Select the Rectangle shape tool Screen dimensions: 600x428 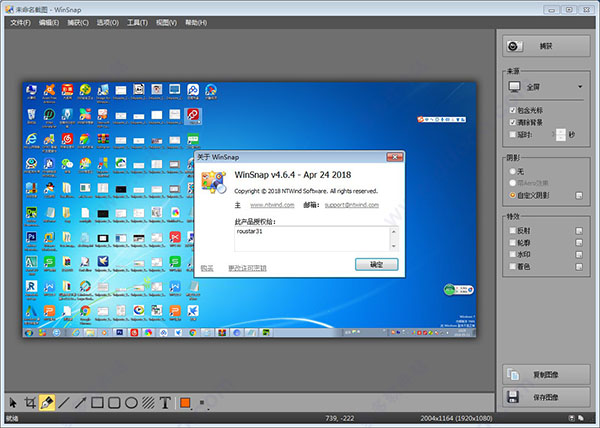point(97,403)
